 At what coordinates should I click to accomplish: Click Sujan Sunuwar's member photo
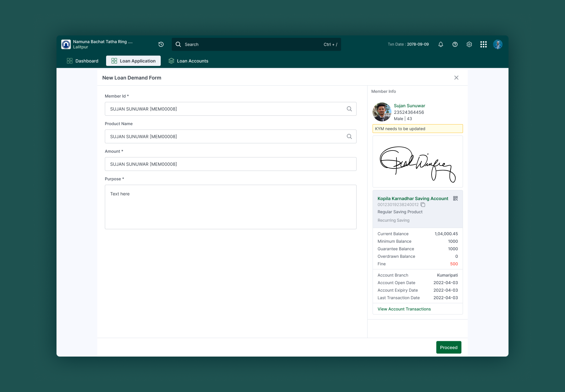point(382,112)
